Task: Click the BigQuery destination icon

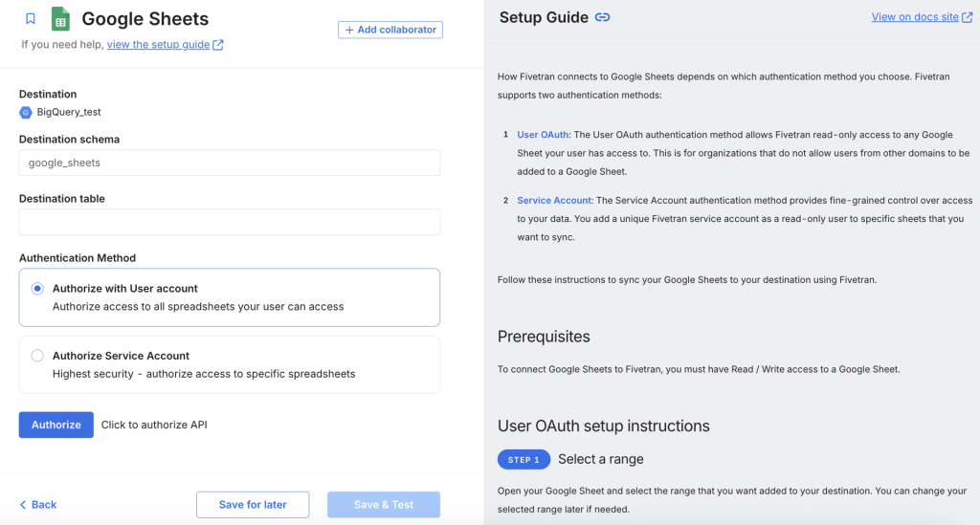Action: (x=26, y=112)
